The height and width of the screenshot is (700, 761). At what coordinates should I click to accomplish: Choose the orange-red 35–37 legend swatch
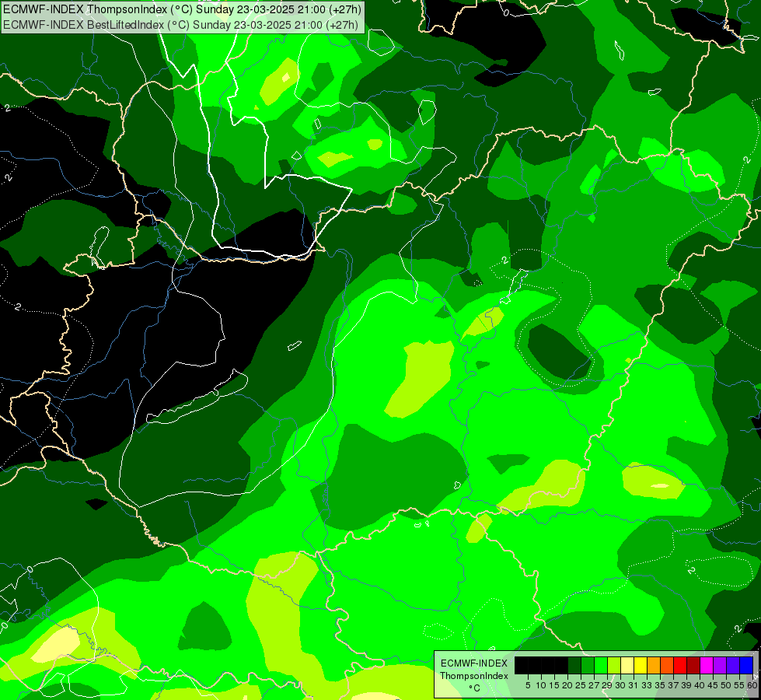coord(667,665)
